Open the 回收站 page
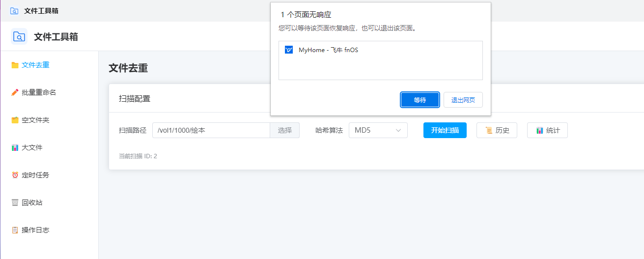This screenshot has width=644, height=259. click(49, 202)
